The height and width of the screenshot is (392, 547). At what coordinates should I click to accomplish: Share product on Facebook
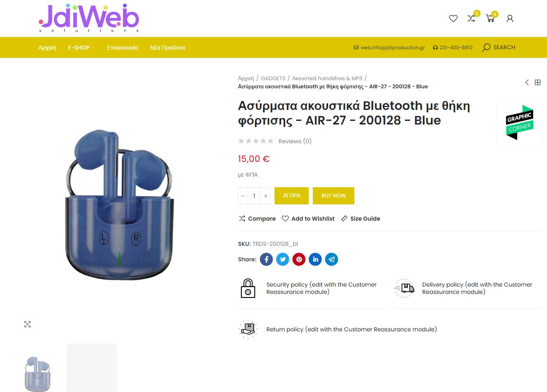pos(266,259)
